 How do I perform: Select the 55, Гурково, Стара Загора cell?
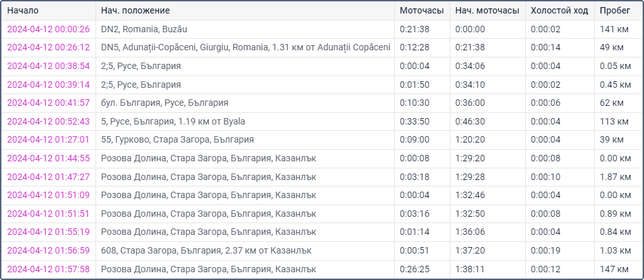click(x=177, y=139)
